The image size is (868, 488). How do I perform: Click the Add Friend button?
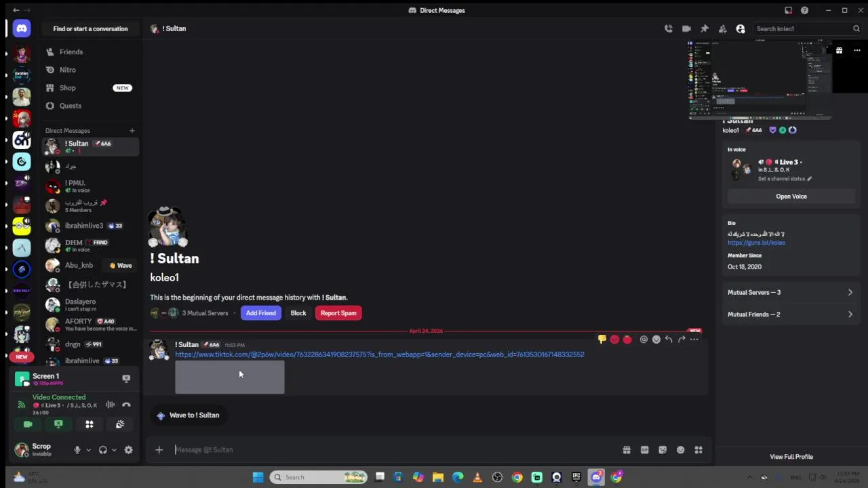click(261, 313)
